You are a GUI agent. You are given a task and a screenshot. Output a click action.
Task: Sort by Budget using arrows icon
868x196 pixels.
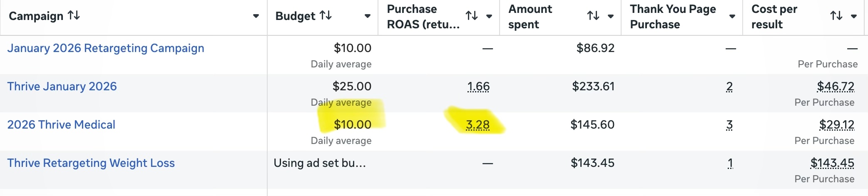(x=326, y=16)
